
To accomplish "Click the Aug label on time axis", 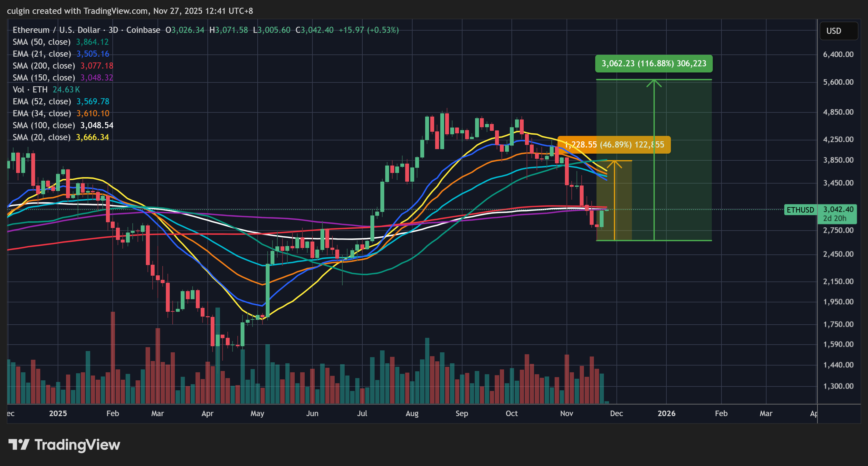I will 412,414.
